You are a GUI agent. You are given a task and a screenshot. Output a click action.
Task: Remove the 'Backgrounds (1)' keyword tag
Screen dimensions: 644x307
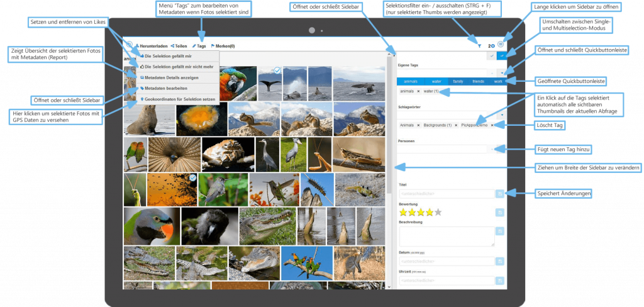pyautogui.click(x=456, y=125)
